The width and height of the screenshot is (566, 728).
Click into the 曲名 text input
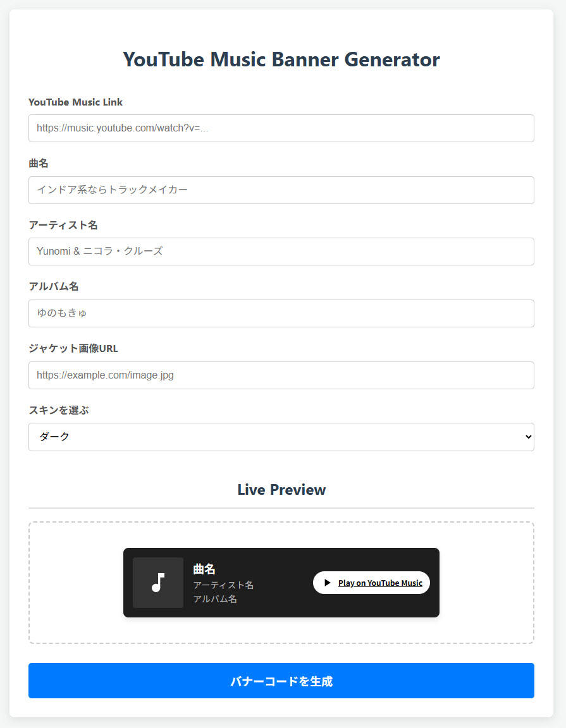pos(281,190)
